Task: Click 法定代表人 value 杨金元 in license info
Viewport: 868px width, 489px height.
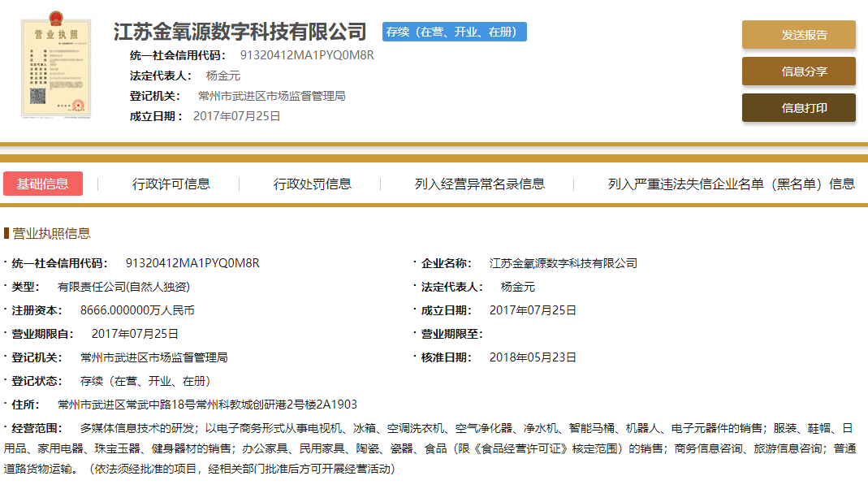Action: [x=517, y=287]
